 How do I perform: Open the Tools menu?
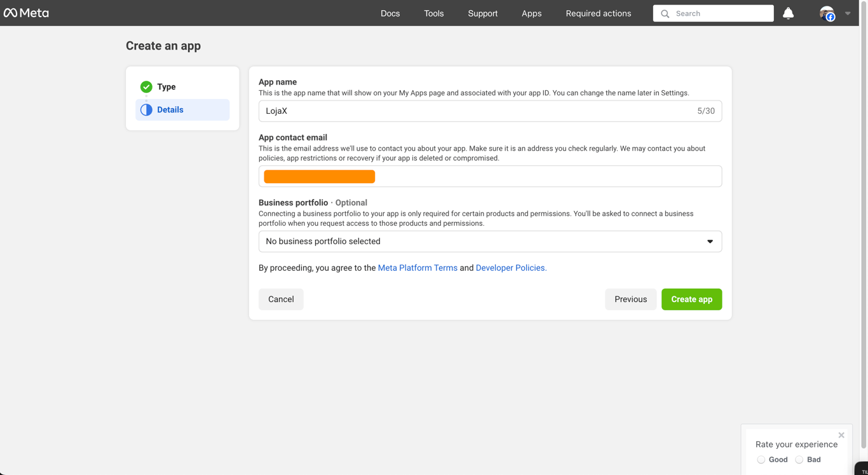pyautogui.click(x=434, y=13)
